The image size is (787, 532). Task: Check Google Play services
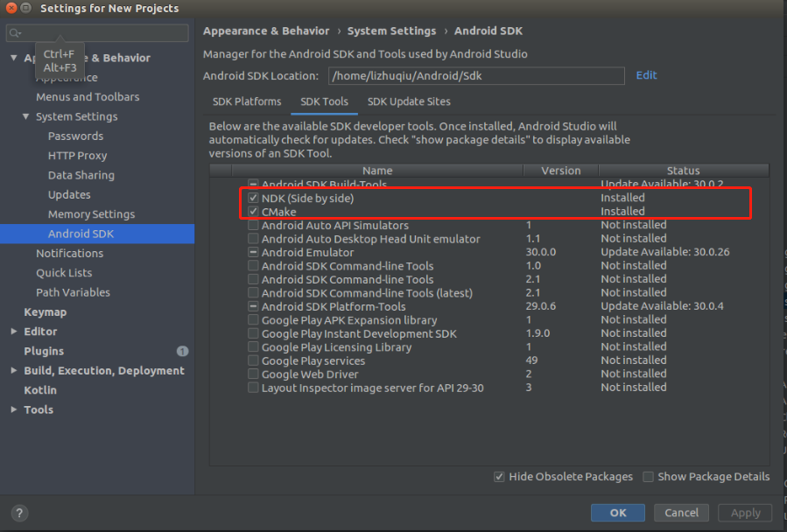(x=253, y=360)
